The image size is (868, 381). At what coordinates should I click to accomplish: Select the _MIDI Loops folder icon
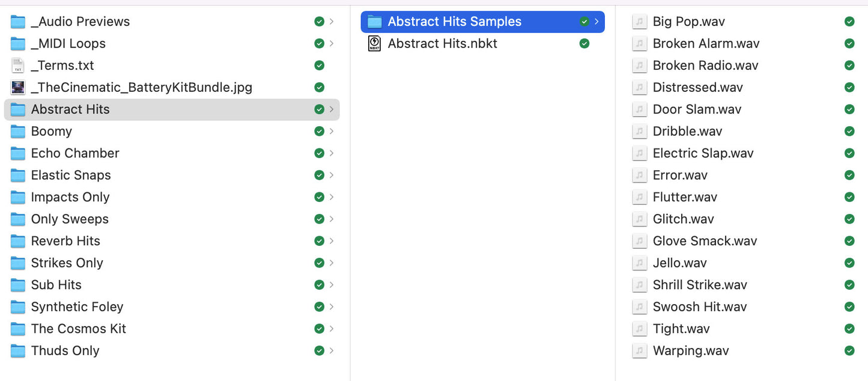18,44
